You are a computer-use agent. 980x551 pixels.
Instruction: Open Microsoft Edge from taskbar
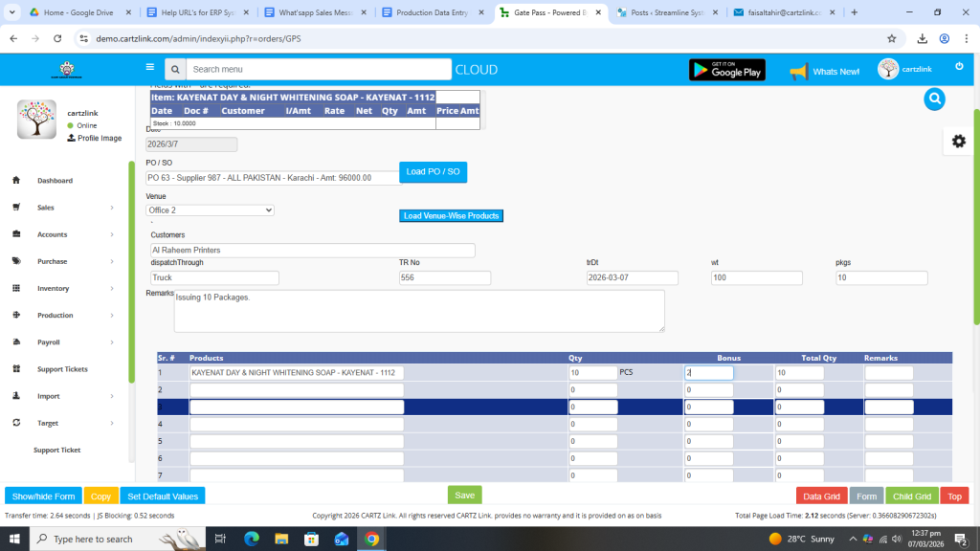pyautogui.click(x=252, y=539)
